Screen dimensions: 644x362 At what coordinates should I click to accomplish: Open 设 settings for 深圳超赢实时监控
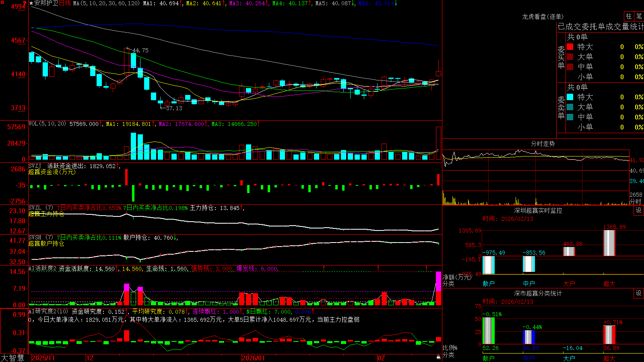(x=638, y=210)
